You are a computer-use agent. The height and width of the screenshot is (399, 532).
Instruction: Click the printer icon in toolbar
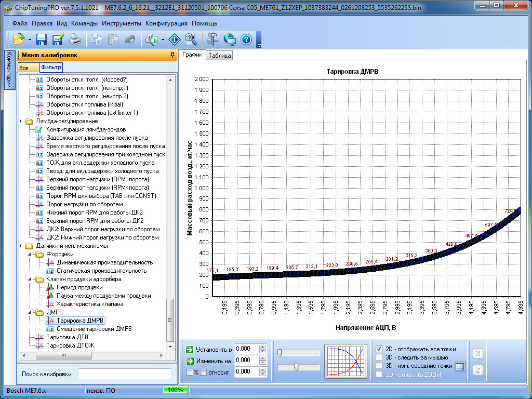click(75, 39)
